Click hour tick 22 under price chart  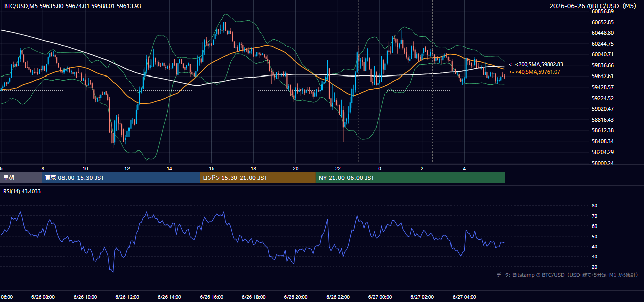pos(338,169)
